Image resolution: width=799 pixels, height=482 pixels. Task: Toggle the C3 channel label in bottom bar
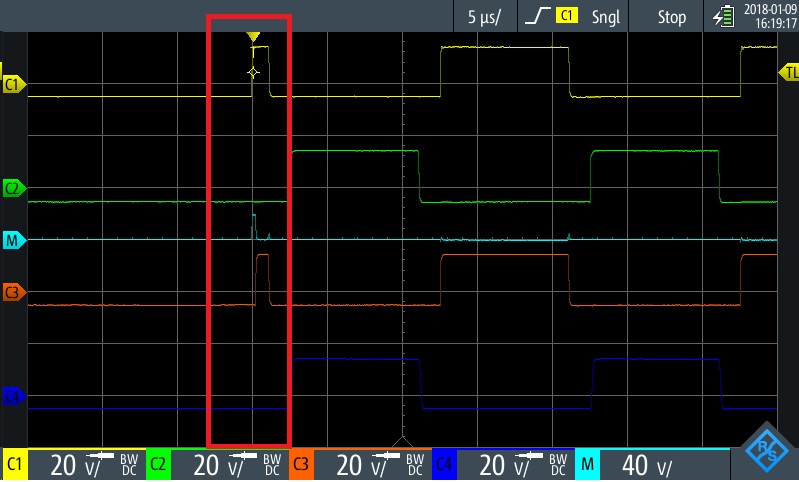[302, 465]
